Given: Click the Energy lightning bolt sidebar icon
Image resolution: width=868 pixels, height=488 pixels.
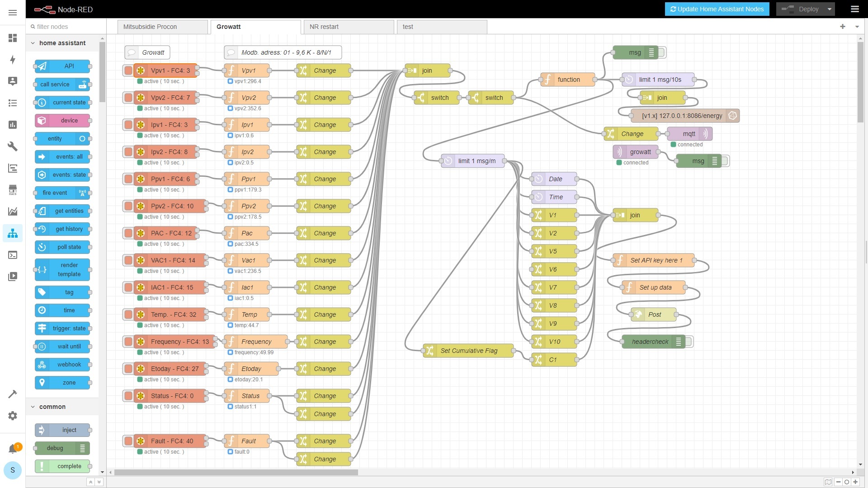Looking at the screenshot, I should pyautogui.click(x=13, y=60).
